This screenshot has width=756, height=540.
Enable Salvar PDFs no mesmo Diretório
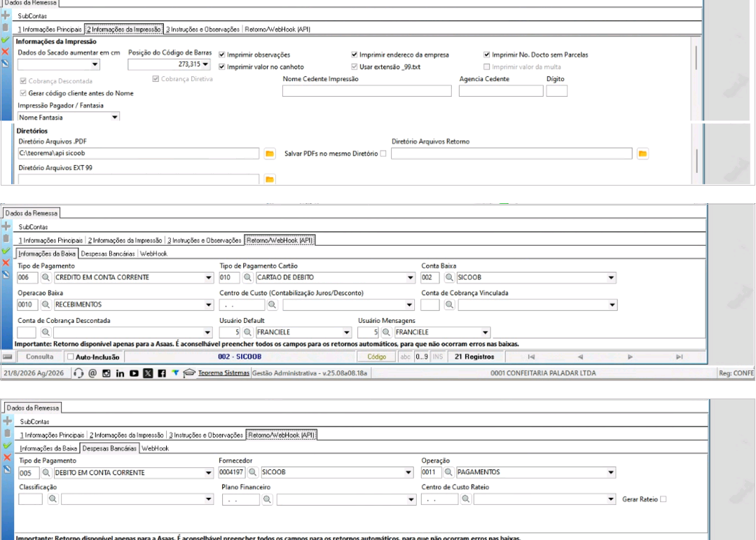coord(383,154)
